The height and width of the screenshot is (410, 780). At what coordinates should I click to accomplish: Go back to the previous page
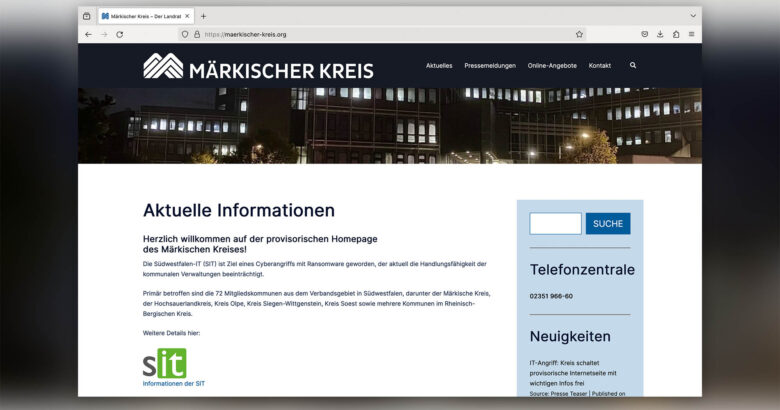[88, 34]
